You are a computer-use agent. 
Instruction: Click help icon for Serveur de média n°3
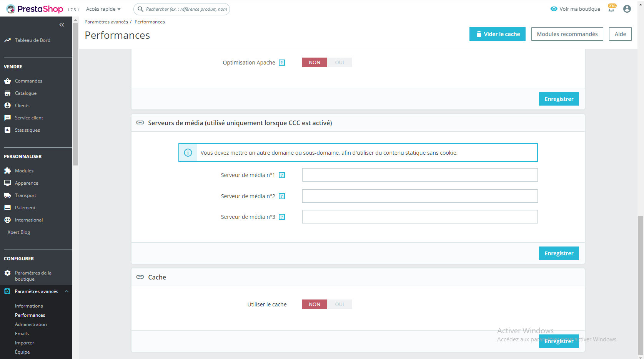(282, 217)
